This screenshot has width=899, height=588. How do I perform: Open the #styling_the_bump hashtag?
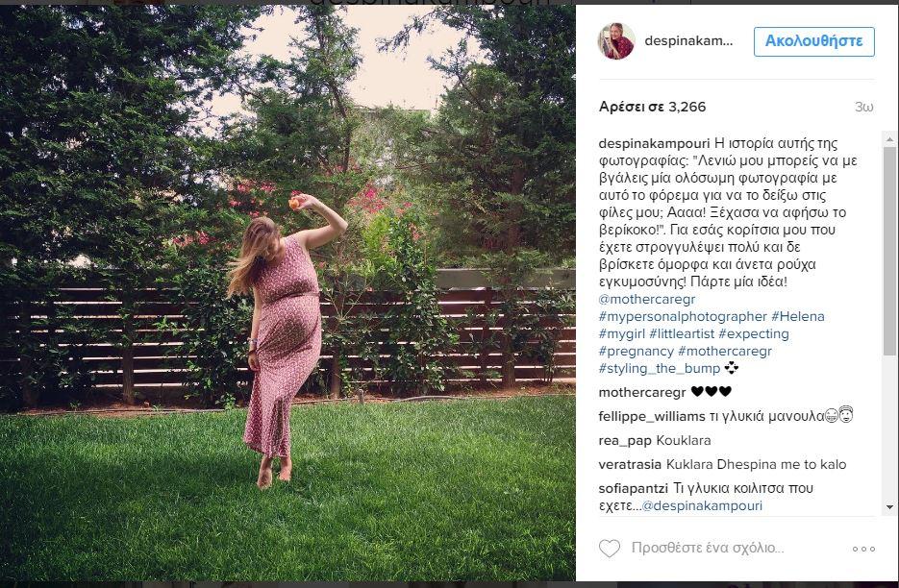coord(660,369)
